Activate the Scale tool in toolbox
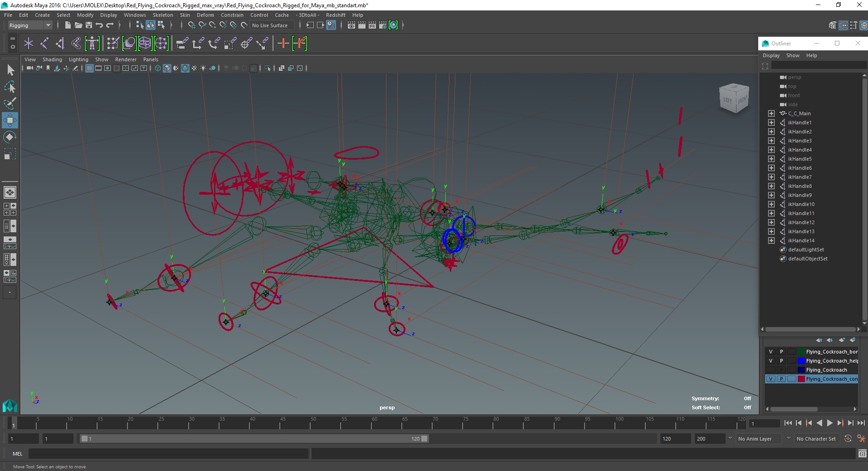The image size is (868, 471). pos(10,154)
